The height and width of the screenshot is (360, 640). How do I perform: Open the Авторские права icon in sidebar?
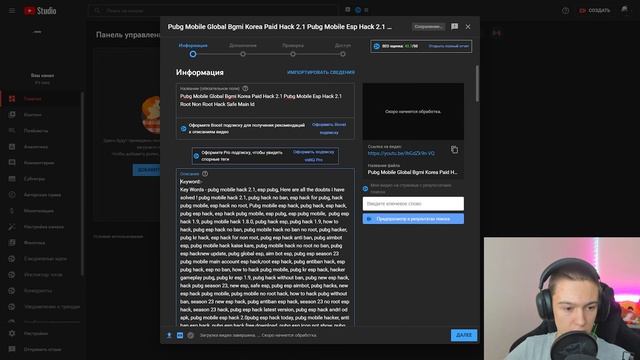coord(12,195)
